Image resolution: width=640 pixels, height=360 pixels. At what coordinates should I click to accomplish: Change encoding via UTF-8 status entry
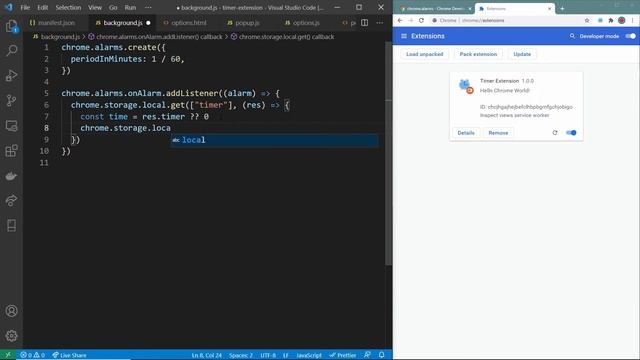pyautogui.click(x=268, y=355)
